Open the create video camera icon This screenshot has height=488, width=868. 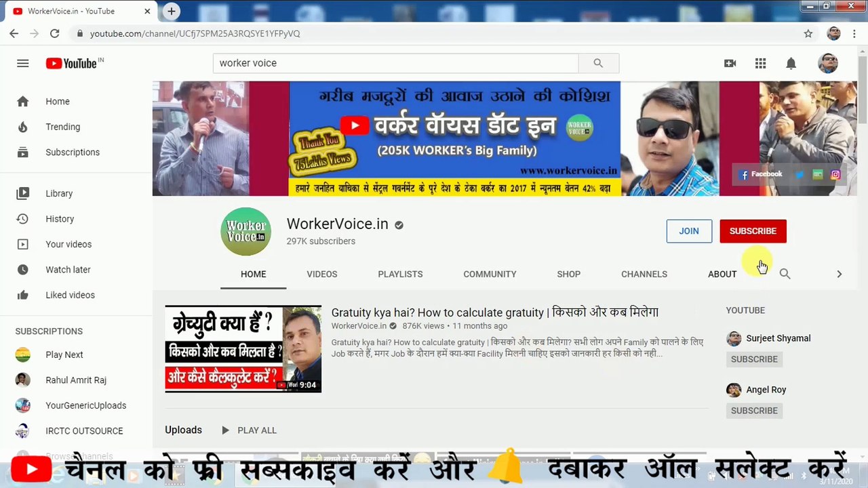point(730,63)
